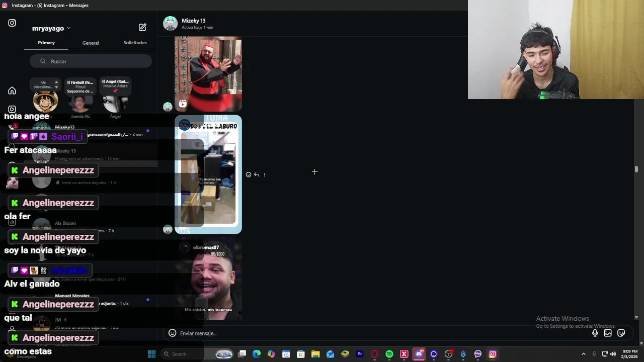Viewport: 644px width, 362px height.
Task: Open Task View on taskbar
Action: pos(242,354)
